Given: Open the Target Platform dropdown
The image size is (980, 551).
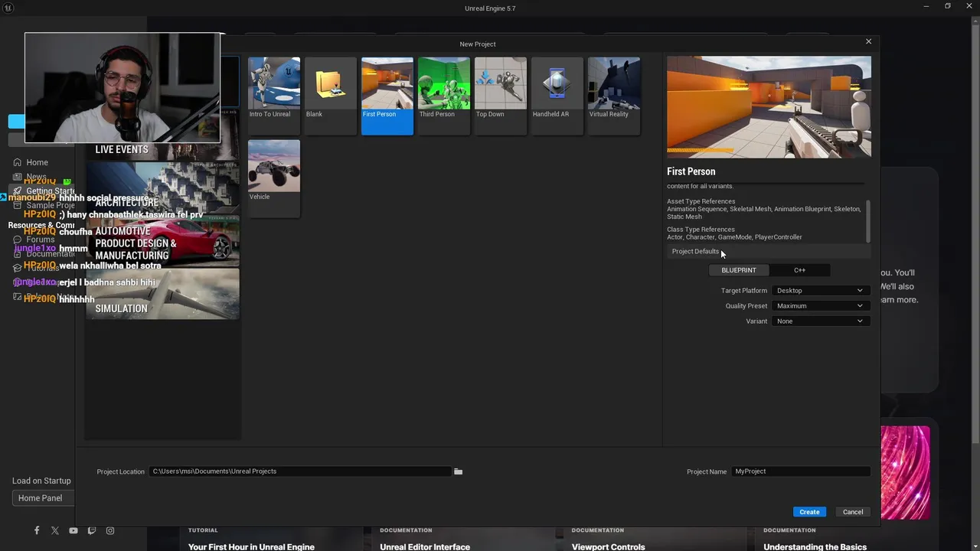Looking at the screenshot, I should pyautogui.click(x=819, y=291).
